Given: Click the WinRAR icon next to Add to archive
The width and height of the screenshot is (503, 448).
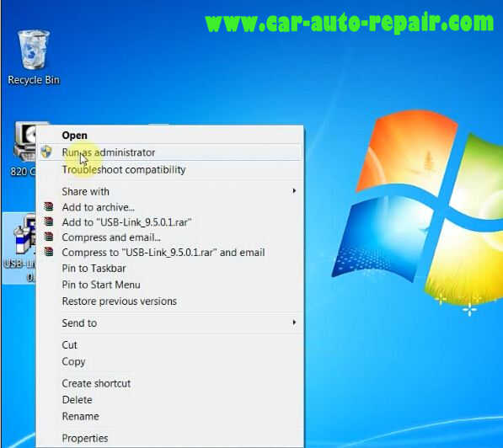Looking at the screenshot, I should (x=48, y=207).
